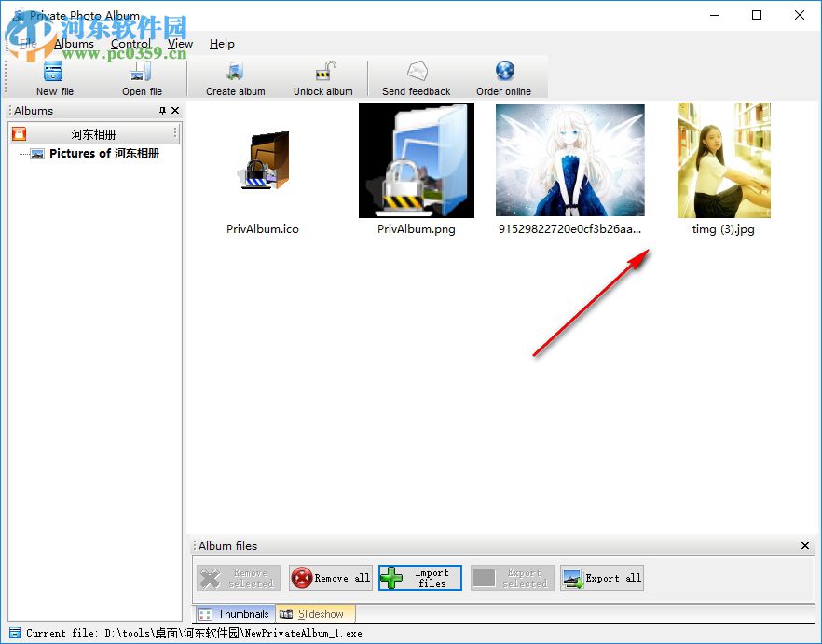This screenshot has height=644, width=822.
Task: Open the Control menu
Action: click(130, 44)
